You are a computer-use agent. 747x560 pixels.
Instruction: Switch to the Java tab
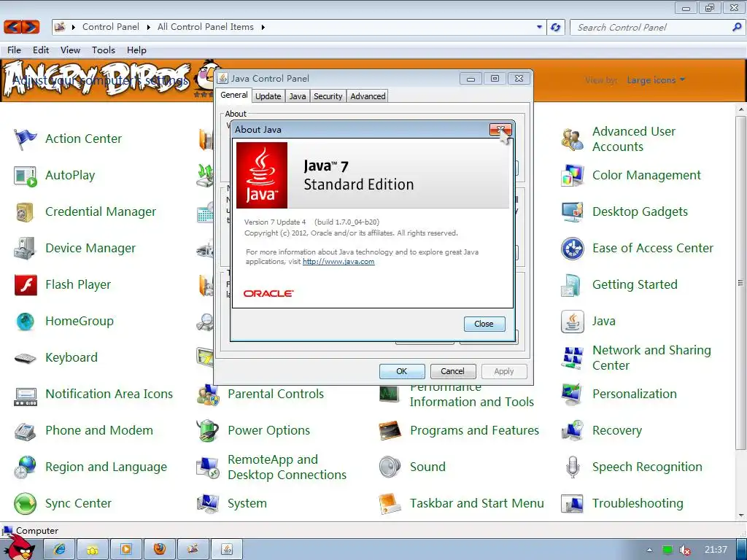(298, 96)
